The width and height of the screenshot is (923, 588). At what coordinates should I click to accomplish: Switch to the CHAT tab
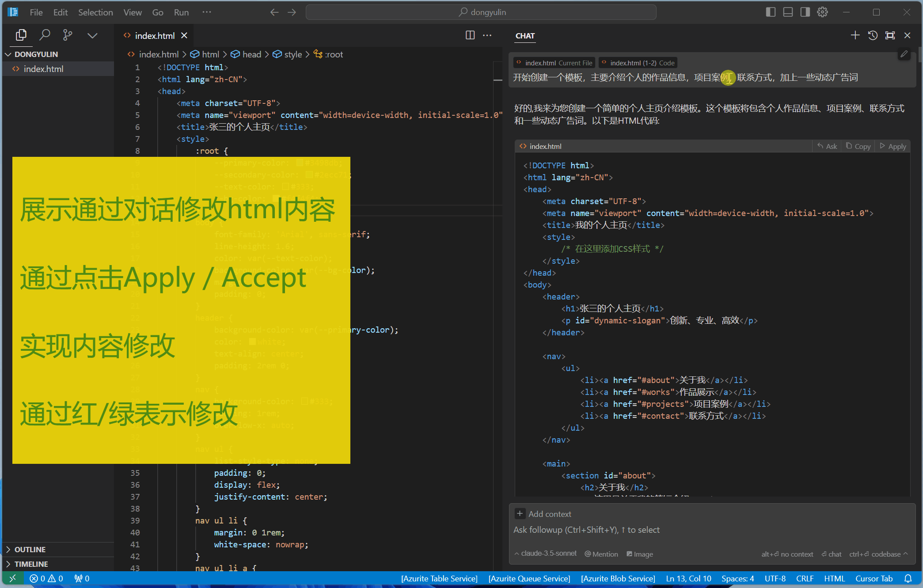click(x=525, y=36)
